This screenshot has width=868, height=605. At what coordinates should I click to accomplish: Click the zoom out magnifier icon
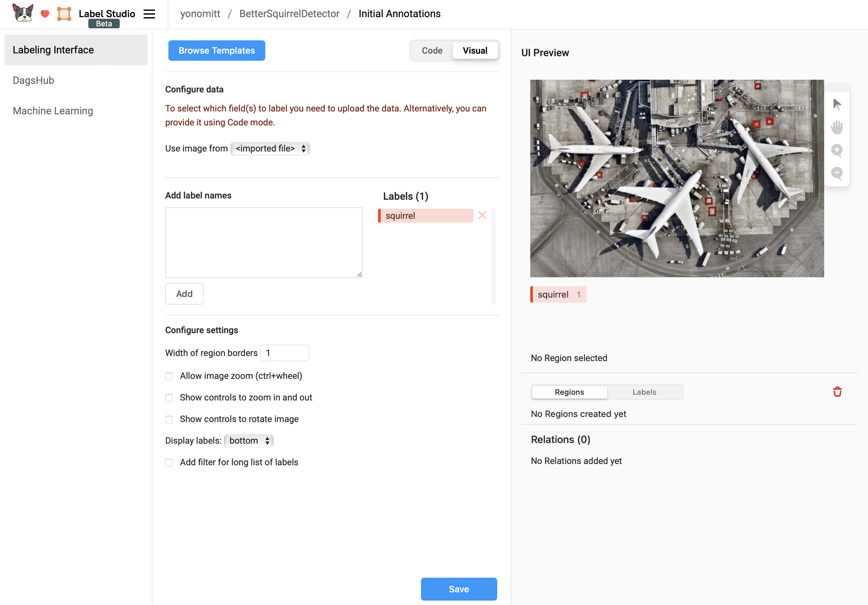click(837, 173)
